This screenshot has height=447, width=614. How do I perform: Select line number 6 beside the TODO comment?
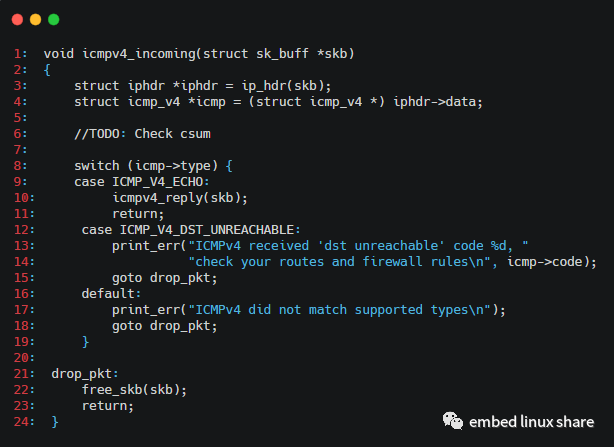tap(21, 134)
